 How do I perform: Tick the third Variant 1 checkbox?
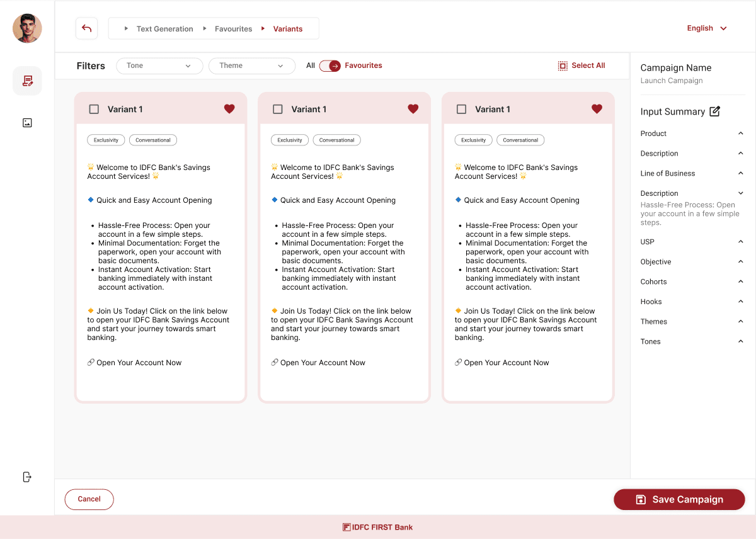461,109
